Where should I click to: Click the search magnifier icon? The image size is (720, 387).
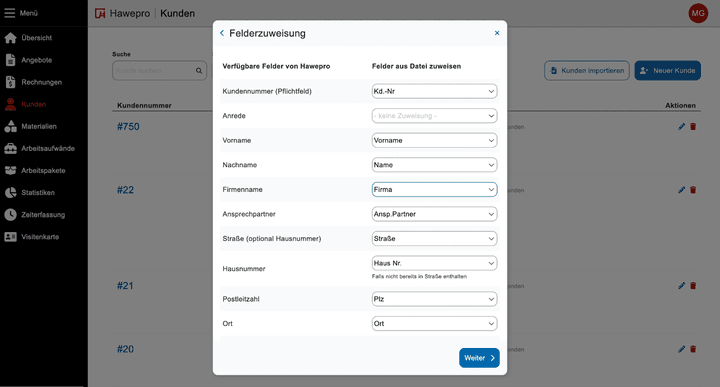(199, 71)
